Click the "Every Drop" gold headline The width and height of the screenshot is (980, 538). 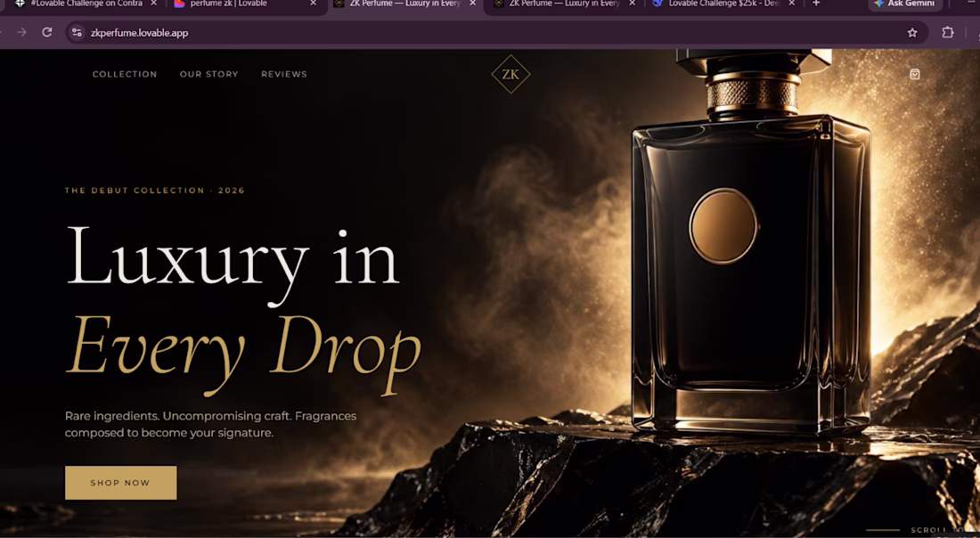click(x=244, y=354)
